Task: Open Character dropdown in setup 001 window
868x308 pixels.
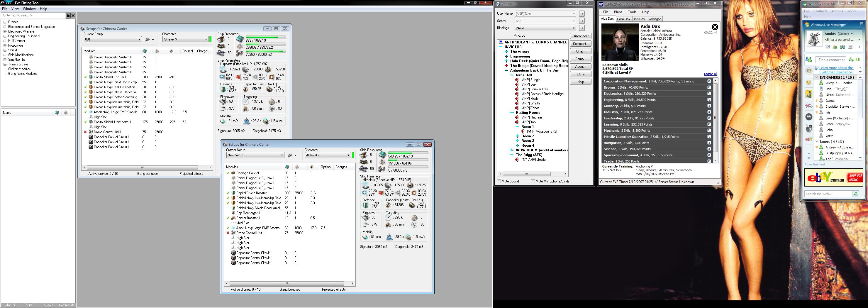Action: click(x=185, y=39)
